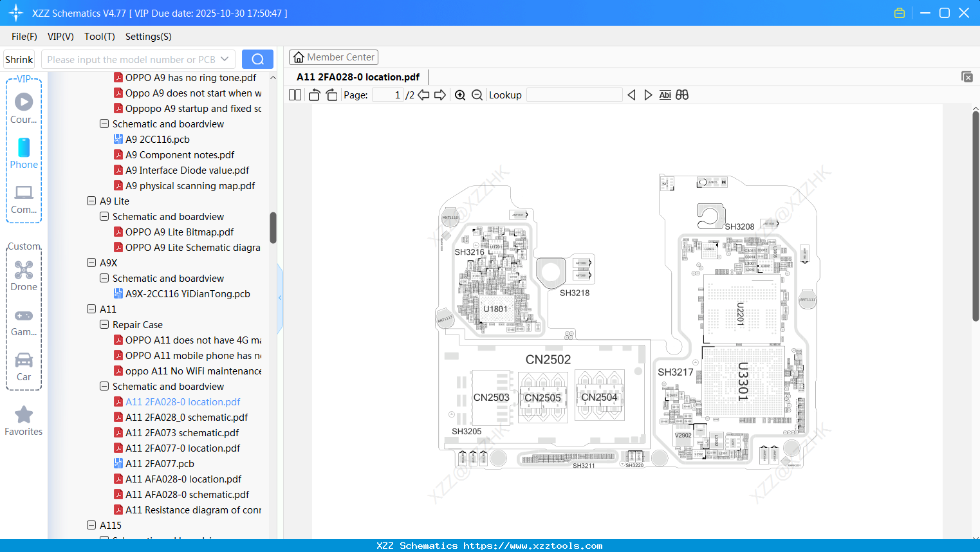Switch to two-page view layout
Screen dimensions: 980x552
coord(294,95)
